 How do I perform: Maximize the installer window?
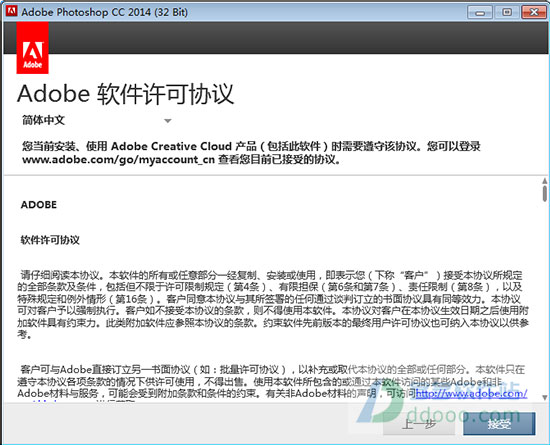507,12
